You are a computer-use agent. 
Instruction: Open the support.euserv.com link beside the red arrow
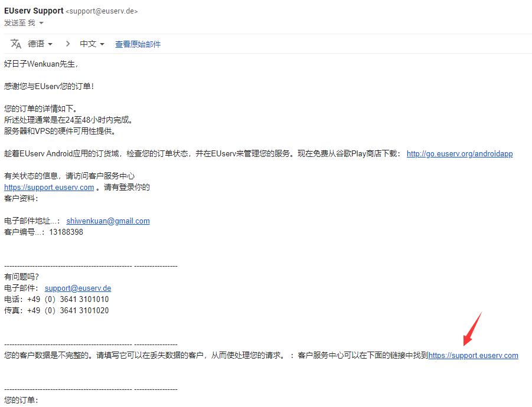click(x=473, y=355)
